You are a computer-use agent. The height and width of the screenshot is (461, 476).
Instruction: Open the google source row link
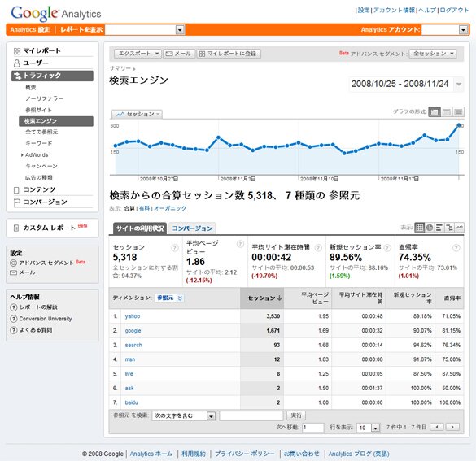pyautogui.click(x=133, y=330)
